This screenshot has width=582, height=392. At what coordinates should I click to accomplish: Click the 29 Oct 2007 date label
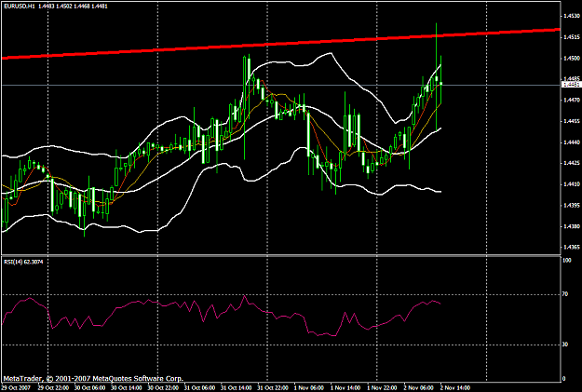(x=16, y=388)
